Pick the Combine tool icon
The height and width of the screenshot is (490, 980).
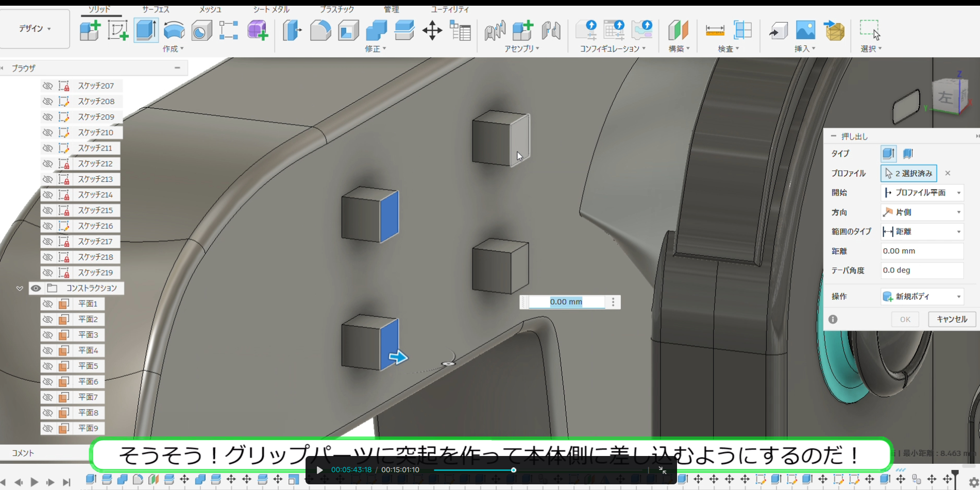[376, 30]
